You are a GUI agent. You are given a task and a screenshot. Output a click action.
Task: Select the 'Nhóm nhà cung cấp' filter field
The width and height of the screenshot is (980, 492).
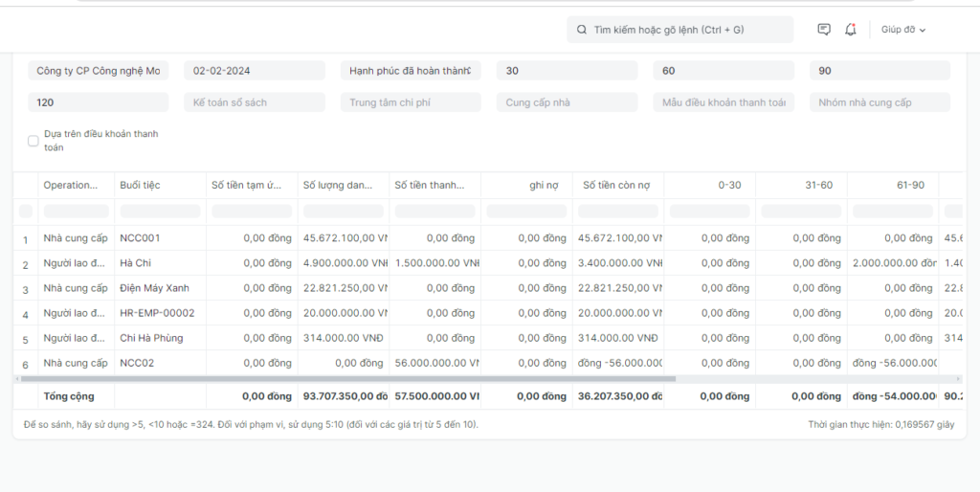(880, 102)
